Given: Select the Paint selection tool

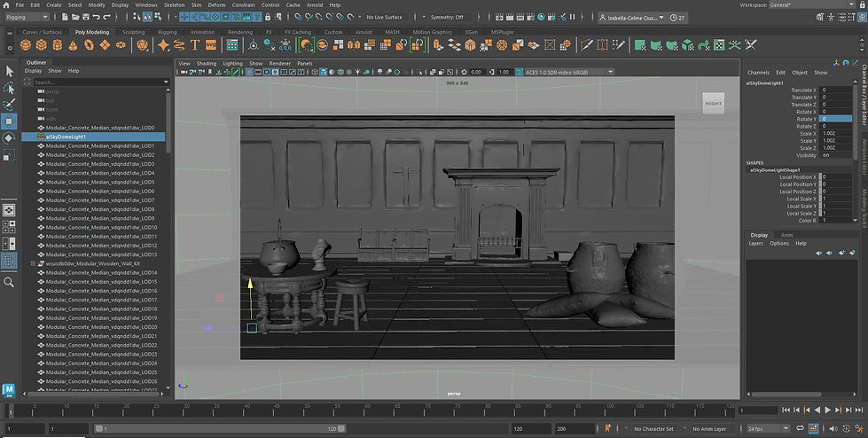Looking at the screenshot, I should (x=10, y=105).
